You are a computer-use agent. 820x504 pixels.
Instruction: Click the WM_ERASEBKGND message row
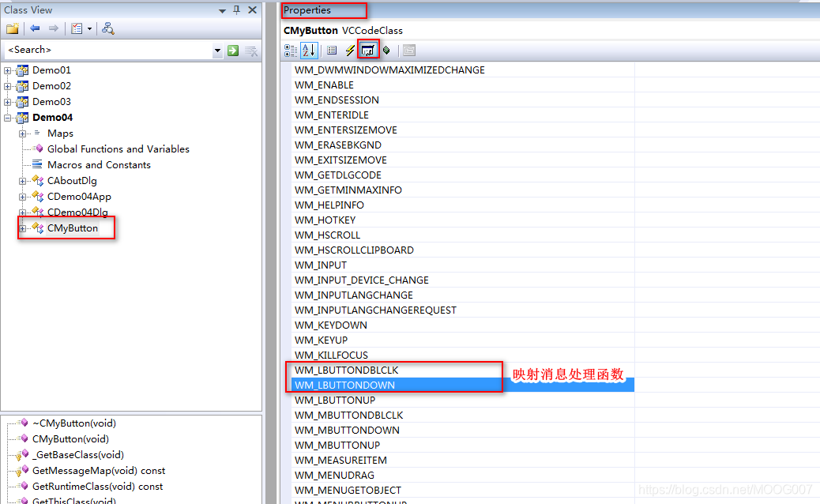[x=463, y=145]
